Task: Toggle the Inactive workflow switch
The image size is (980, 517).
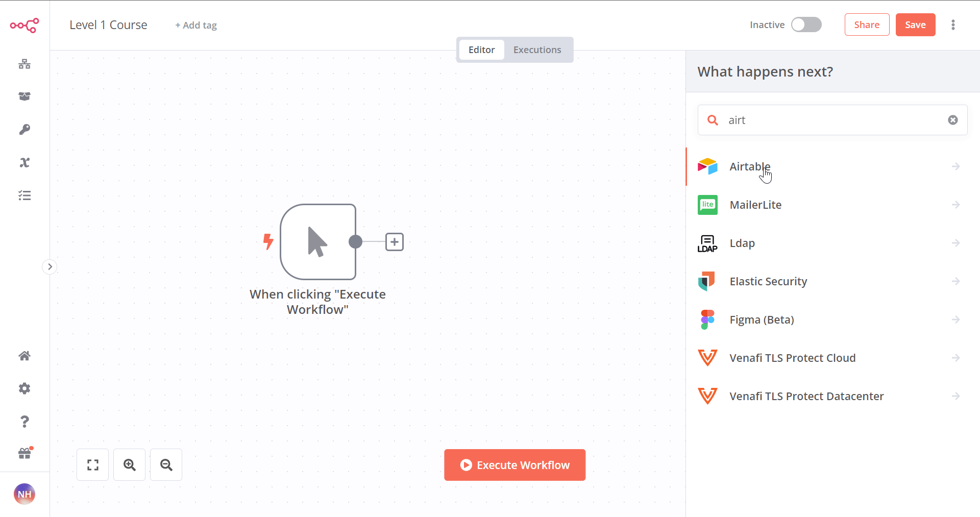Action: [806, 24]
